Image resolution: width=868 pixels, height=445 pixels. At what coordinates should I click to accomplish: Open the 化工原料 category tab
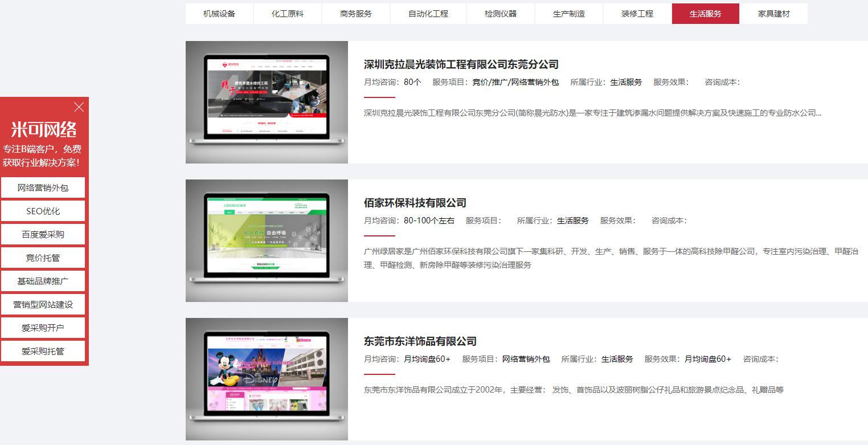288,13
